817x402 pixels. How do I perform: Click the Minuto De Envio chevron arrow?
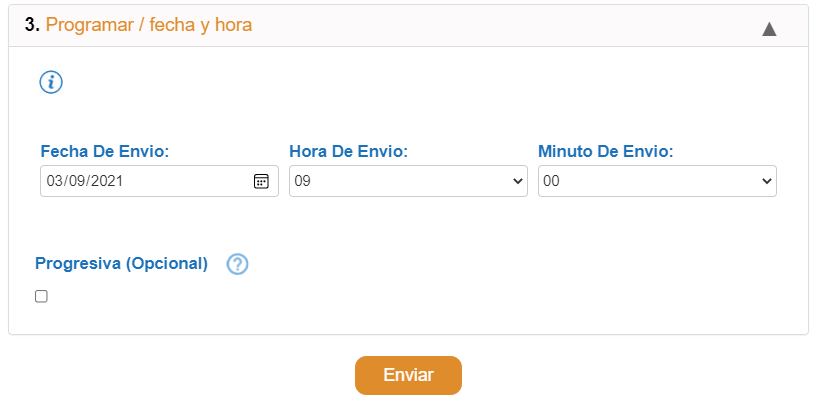pyautogui.click(x=766, y=181)
